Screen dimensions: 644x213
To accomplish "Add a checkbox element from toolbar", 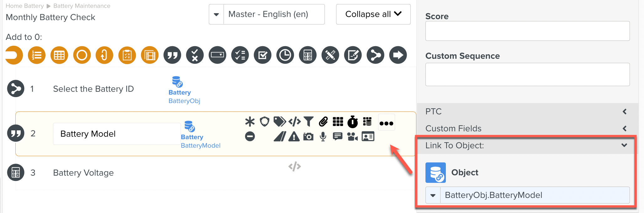I will tap(262, 55).
